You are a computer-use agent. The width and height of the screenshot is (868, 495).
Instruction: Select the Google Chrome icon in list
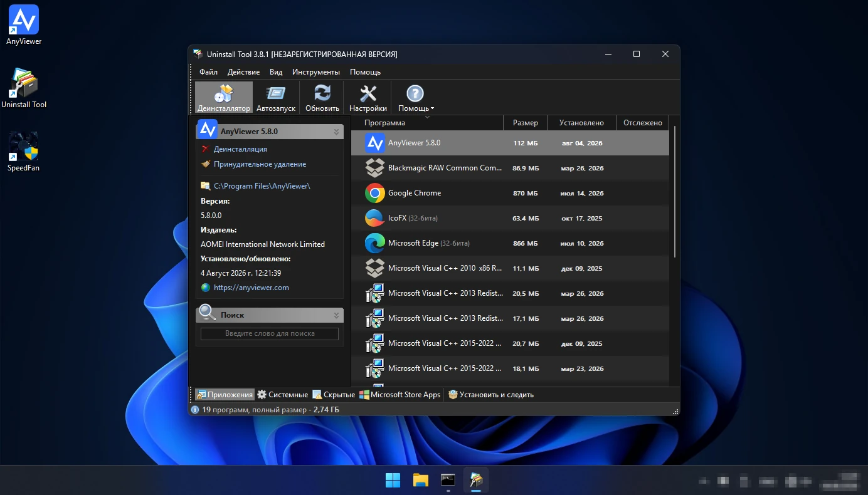pyautogui.click(x=375, y=193)
